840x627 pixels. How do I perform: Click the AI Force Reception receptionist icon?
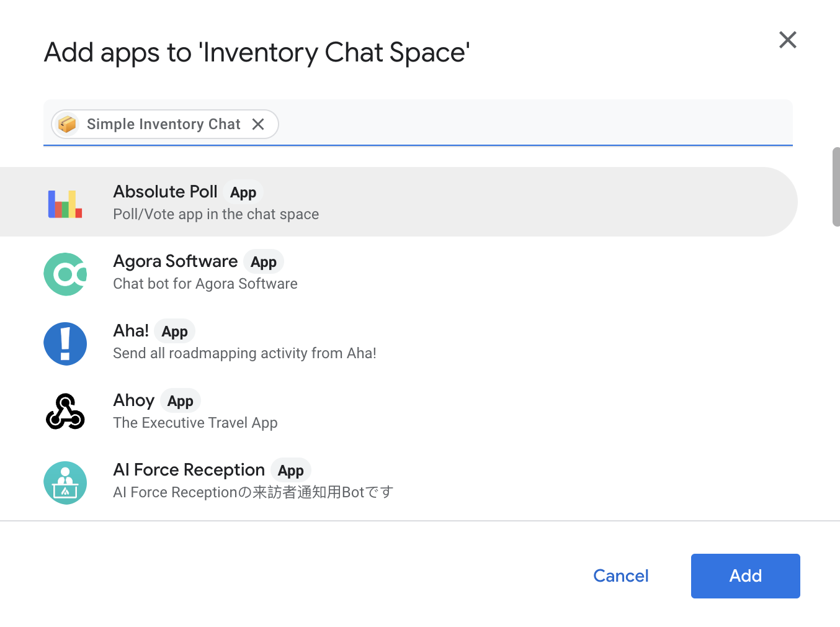(x=65, y=482)
